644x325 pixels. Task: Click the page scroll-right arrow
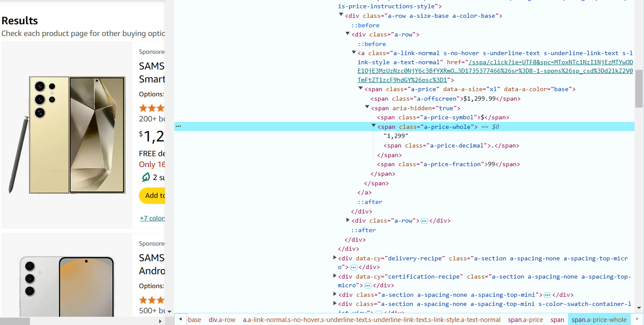click(160, 321)
